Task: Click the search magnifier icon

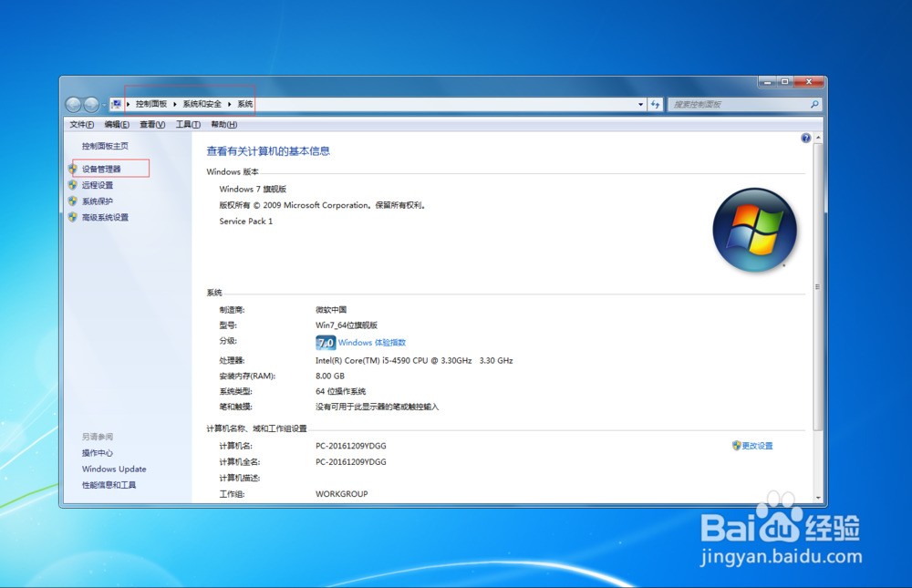Action: point(814,105)
